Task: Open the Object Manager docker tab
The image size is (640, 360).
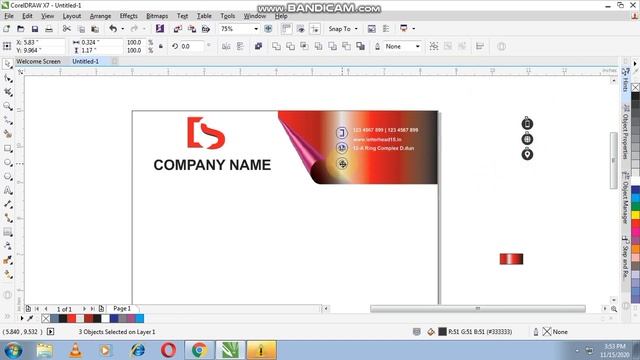Action: tap(625, 198)
